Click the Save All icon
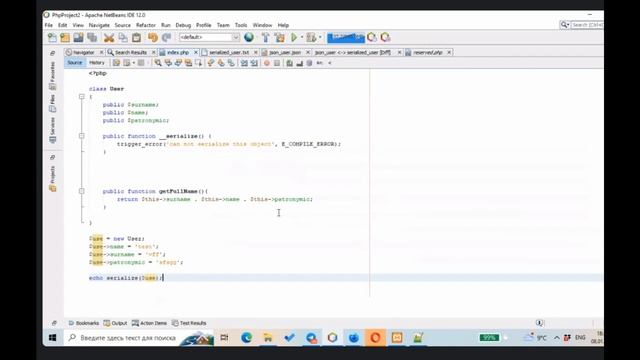This screenshot has width=640, height=360. click(92, 38)
